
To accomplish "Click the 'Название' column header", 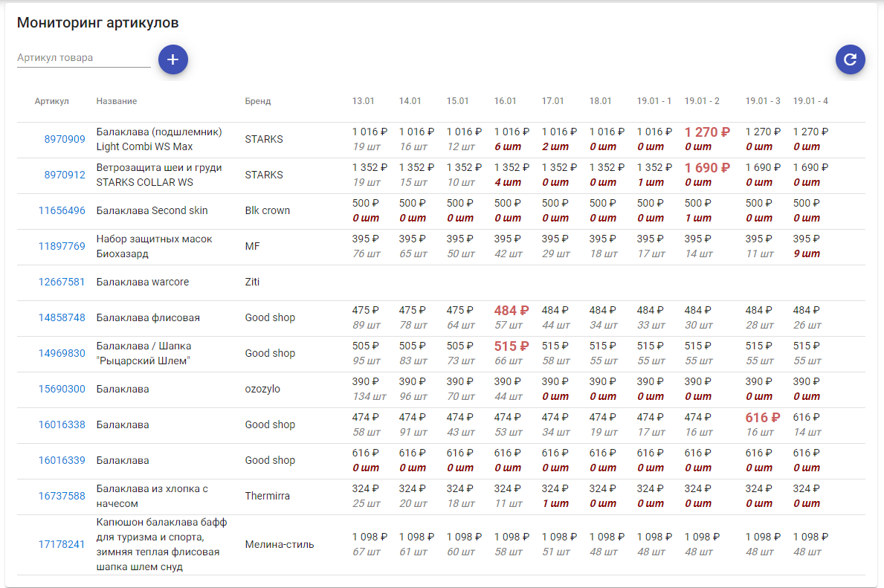I will pos(117,101).
